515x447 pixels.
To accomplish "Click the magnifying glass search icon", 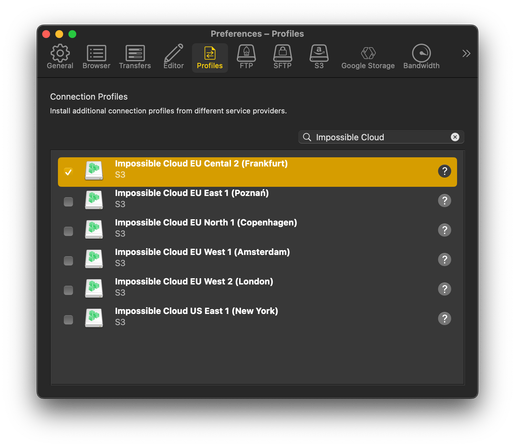I will pos(307,137).
